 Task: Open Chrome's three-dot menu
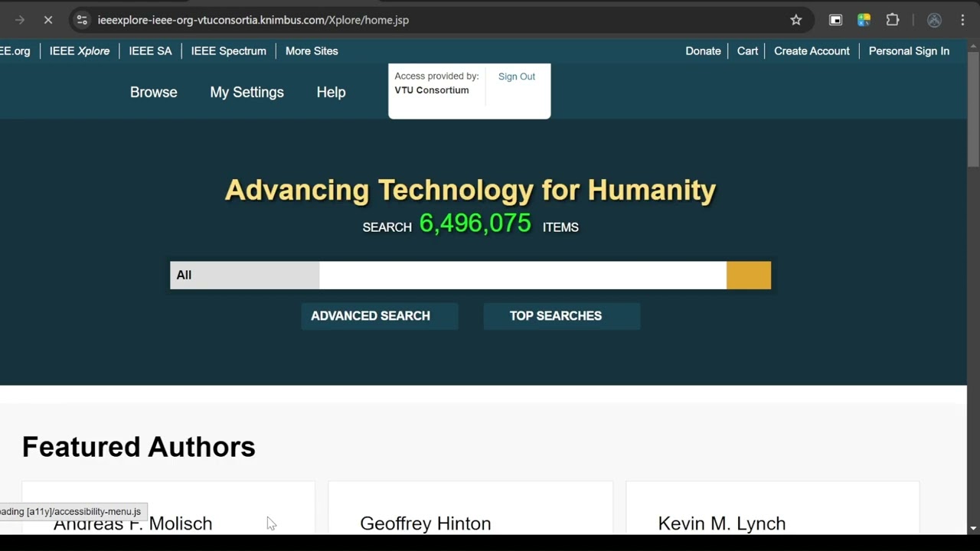pyautogui.click(x=962, y=20)
